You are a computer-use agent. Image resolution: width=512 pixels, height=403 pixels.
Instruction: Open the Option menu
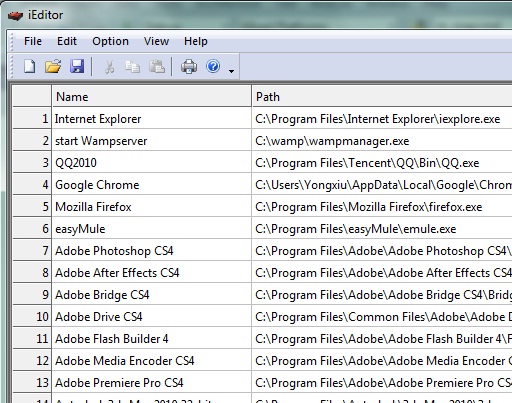tap(110, 41)
